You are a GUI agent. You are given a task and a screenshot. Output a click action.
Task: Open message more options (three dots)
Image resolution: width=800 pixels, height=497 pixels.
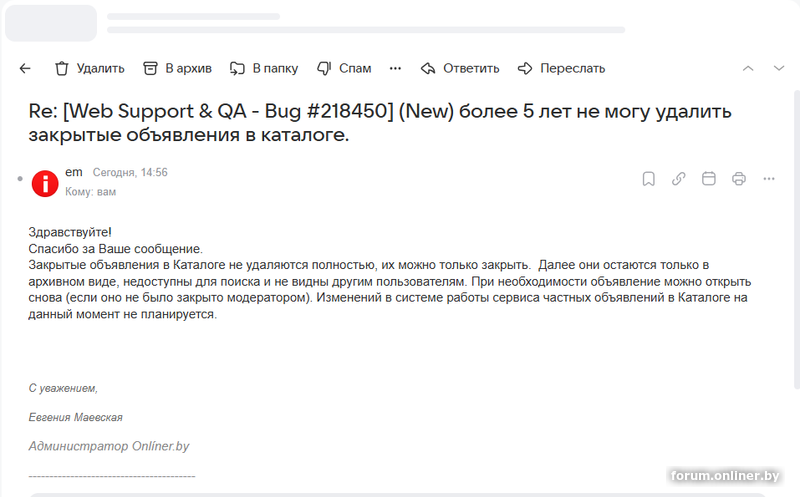769,179
